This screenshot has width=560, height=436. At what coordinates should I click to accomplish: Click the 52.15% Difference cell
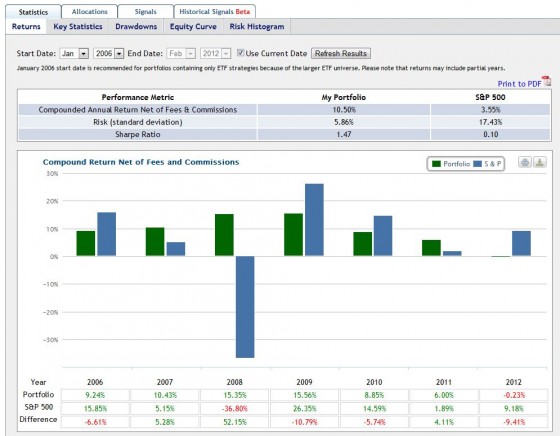pyautogui.click(x=235, y=422)
